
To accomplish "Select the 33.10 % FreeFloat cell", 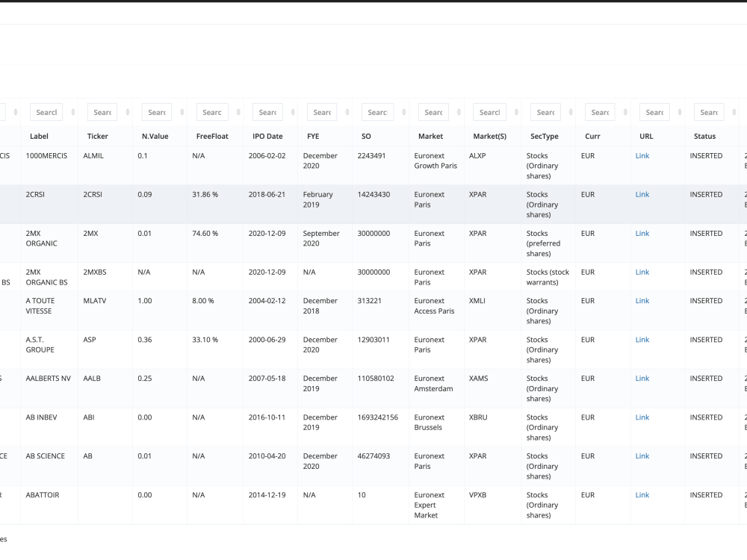I will coord(215,350).
